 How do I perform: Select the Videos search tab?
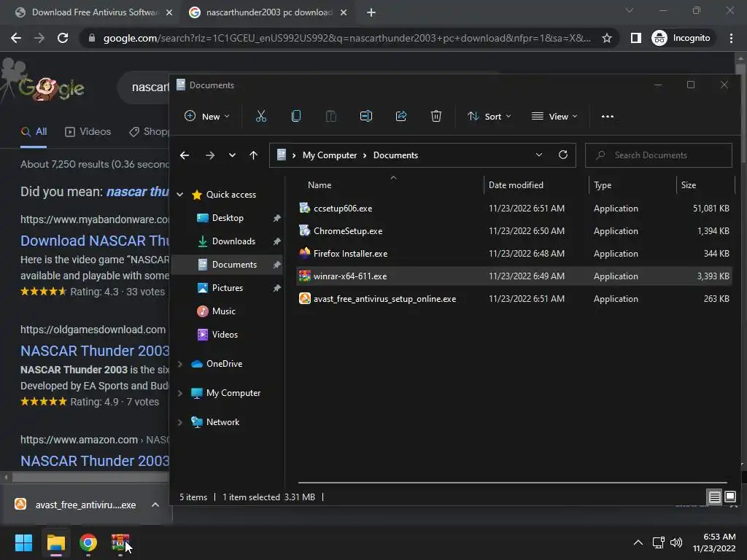click(88, 132)
